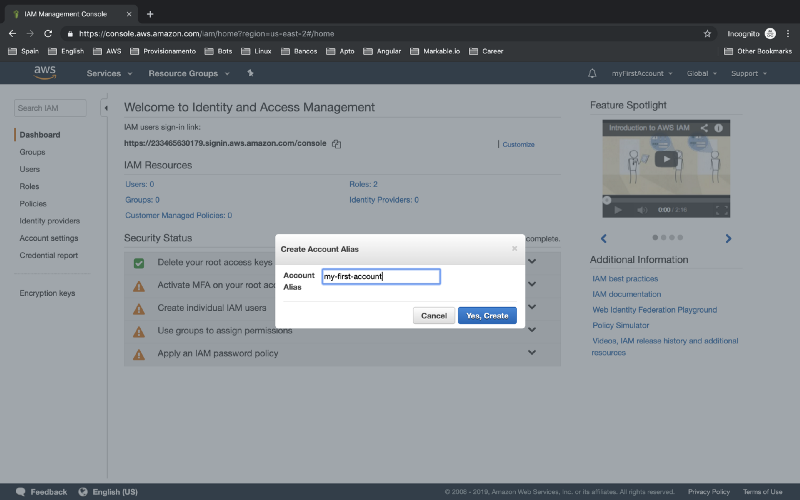Open Policies in IAM sidebar
This screenshot has width=800, height=500.
pos(33,204)
